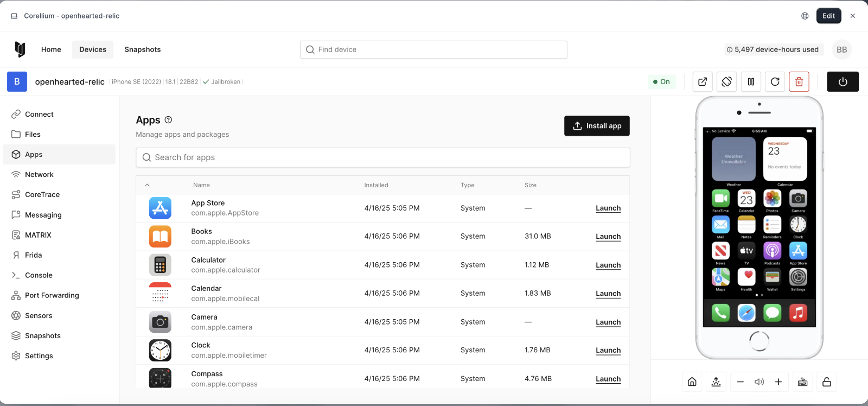Click the Install app button
The width and height of the screenshot is (868, 406).
point(597,126)
